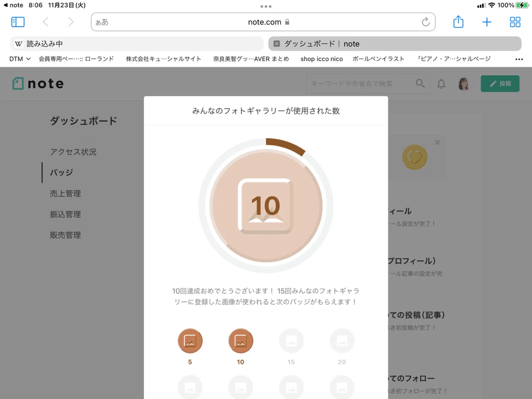Image resolution: width=532 pixels, height=399 pixels.
Task: Tap the note logo
Action: click(x=38, y=83)
